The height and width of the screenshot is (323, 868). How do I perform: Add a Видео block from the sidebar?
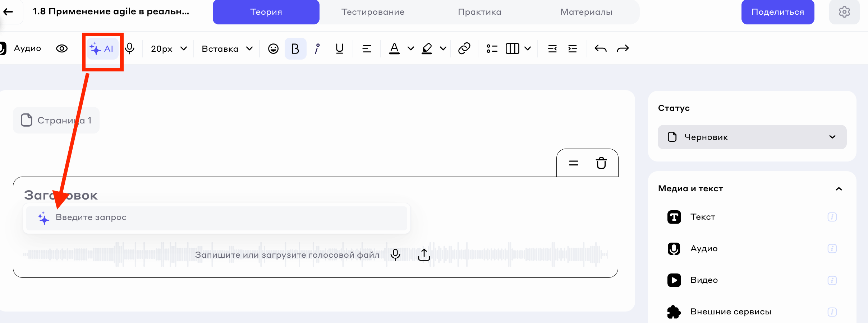click(704, 280)
